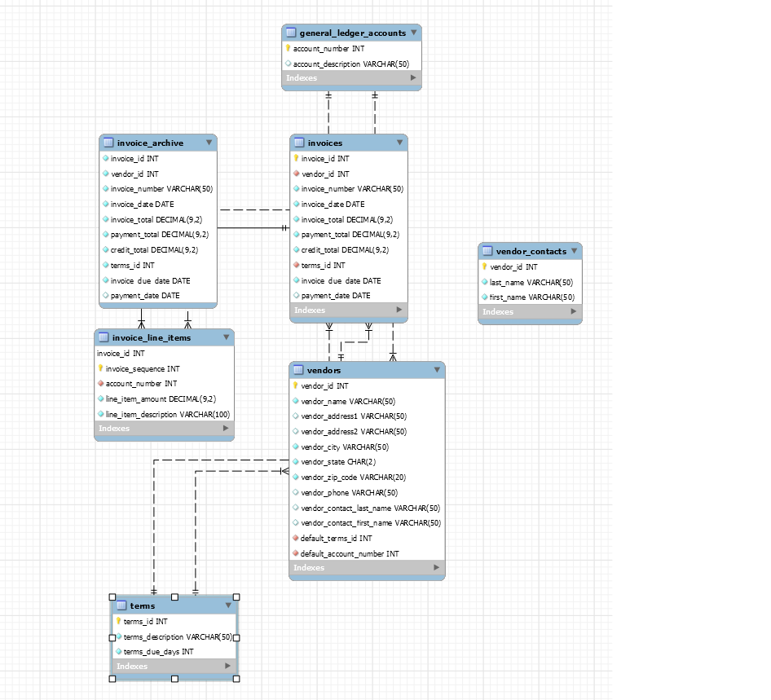This screenshot has width=771, height=700.
Task: Select the terms_due_days INT column
Action: [x=174, y=651]
